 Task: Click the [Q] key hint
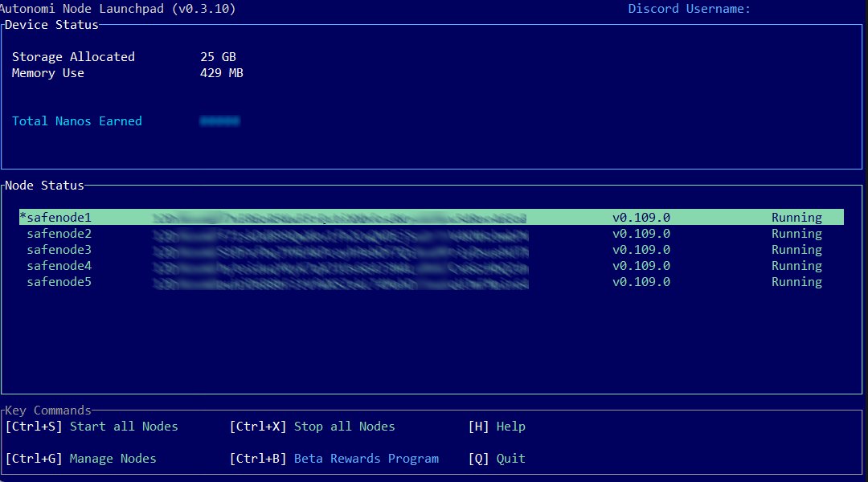pyautogui.click(x=478, y=458)
